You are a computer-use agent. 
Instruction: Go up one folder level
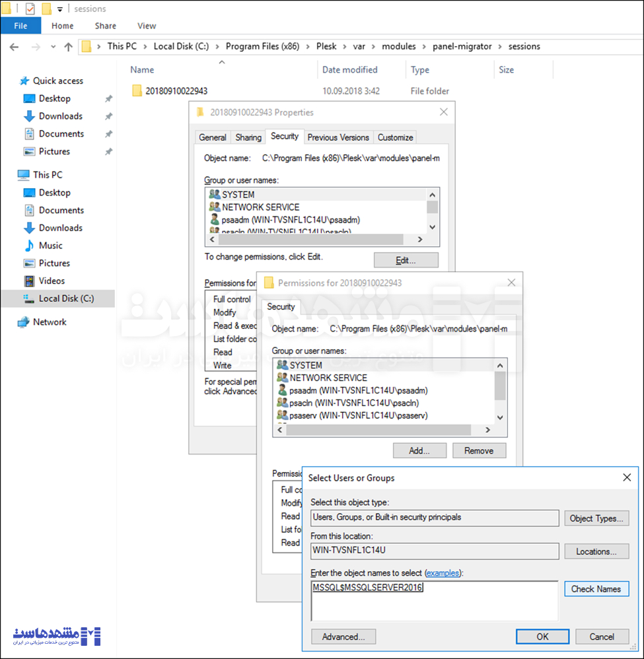[69, 47]
